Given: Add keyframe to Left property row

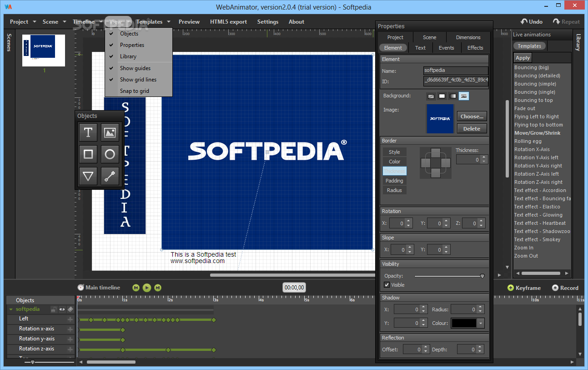Looking at the screenshot, I should click(70, 319).
